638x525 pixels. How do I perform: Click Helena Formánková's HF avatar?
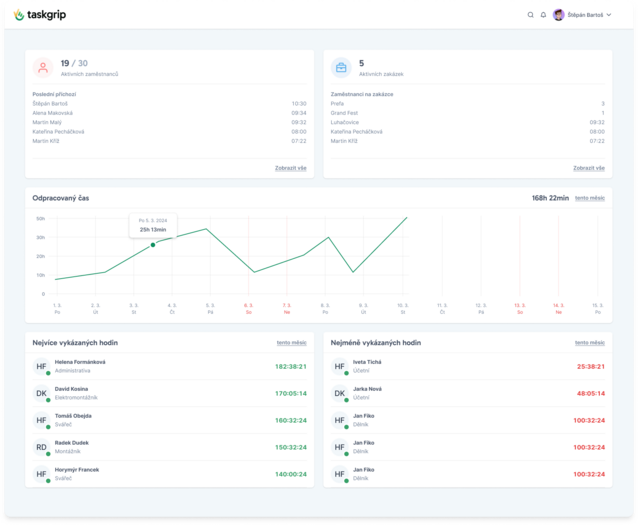tap(42, 366)
